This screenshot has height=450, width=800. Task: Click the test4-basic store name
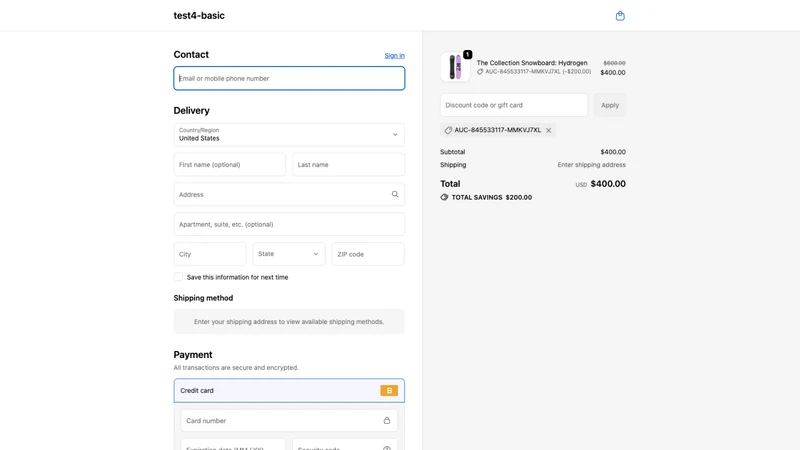(x=199, y=15)
